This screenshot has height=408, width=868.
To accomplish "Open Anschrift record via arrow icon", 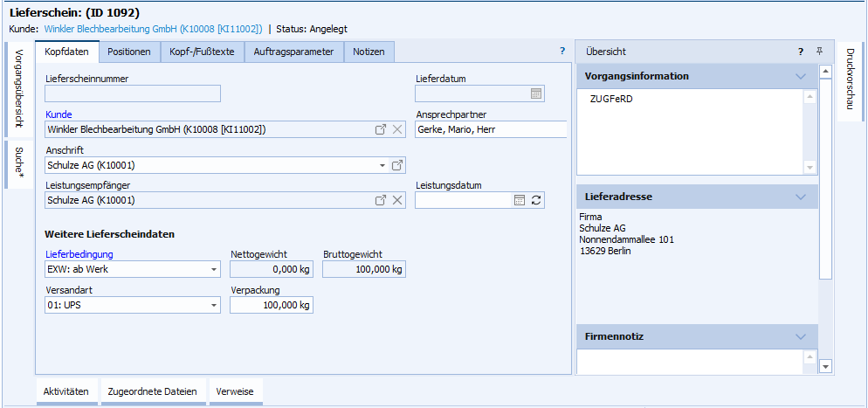I will 397,165.
